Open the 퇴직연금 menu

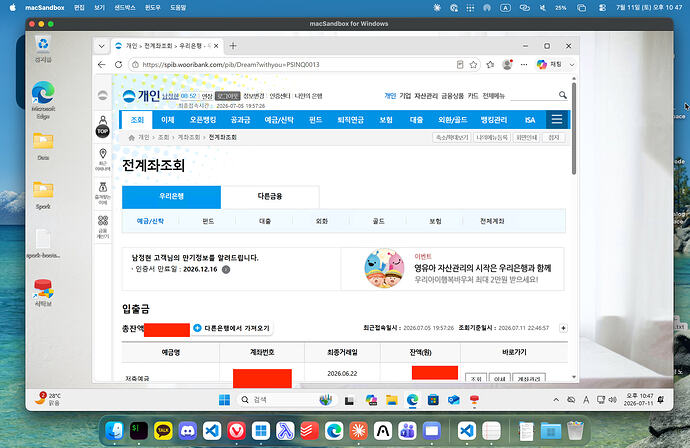(x=350, y=120)
